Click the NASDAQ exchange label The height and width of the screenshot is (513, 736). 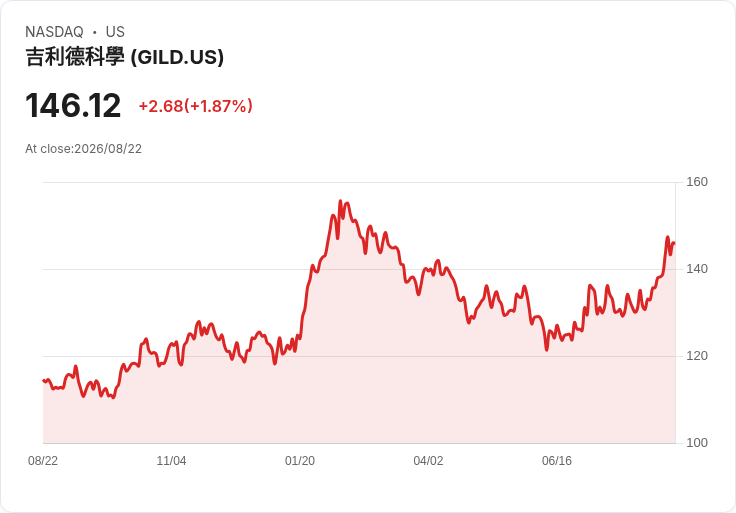click(54, 32)
